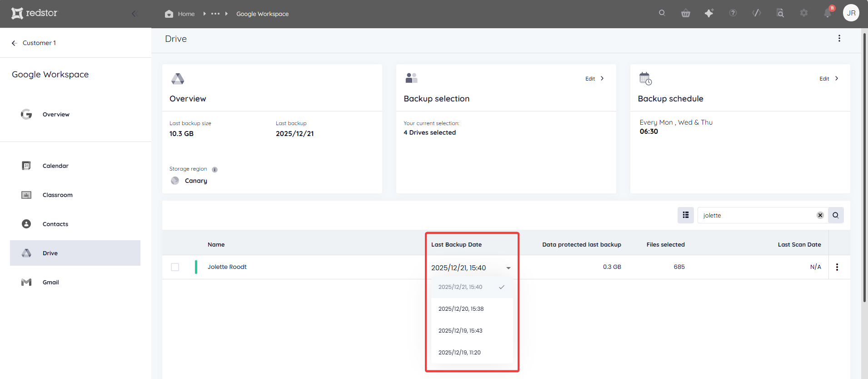868x379 pixels.
Task: Sort by Data protected last backup header
Action: (x=582, y=245)
